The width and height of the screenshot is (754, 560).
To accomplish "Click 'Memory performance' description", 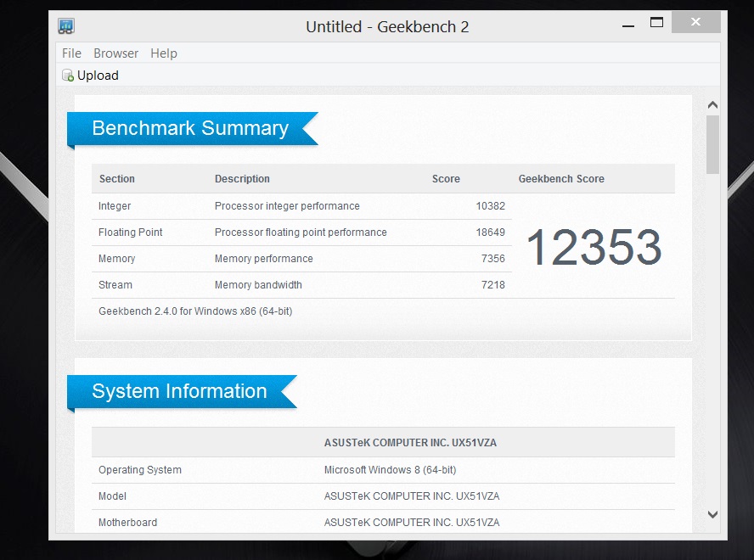I will (263, 259).
